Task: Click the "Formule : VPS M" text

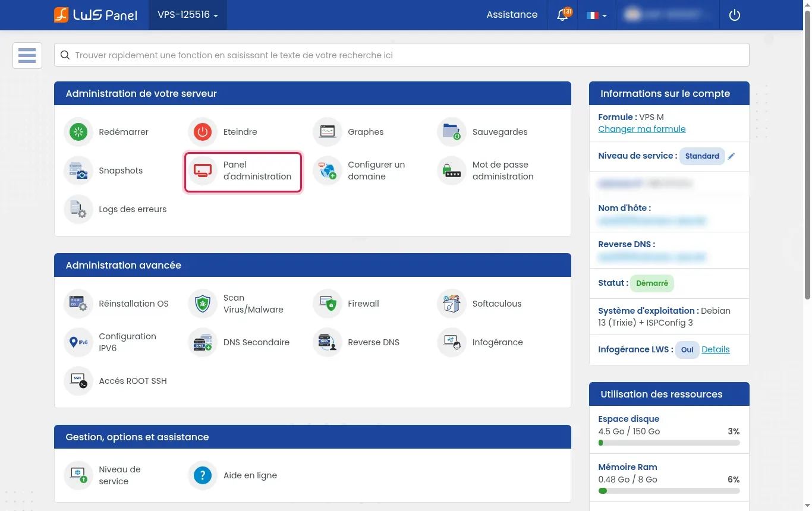Action: 631,117
